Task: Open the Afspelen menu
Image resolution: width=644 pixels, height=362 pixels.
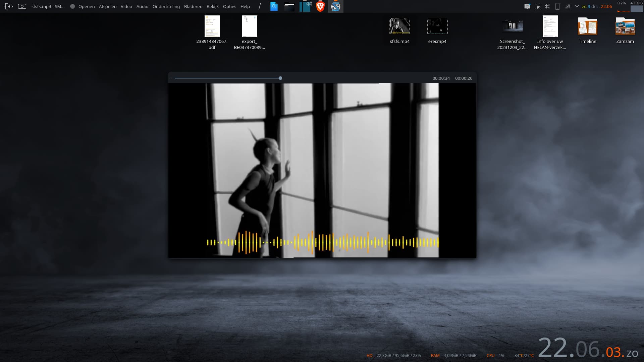Action: [x=108, y=6]
